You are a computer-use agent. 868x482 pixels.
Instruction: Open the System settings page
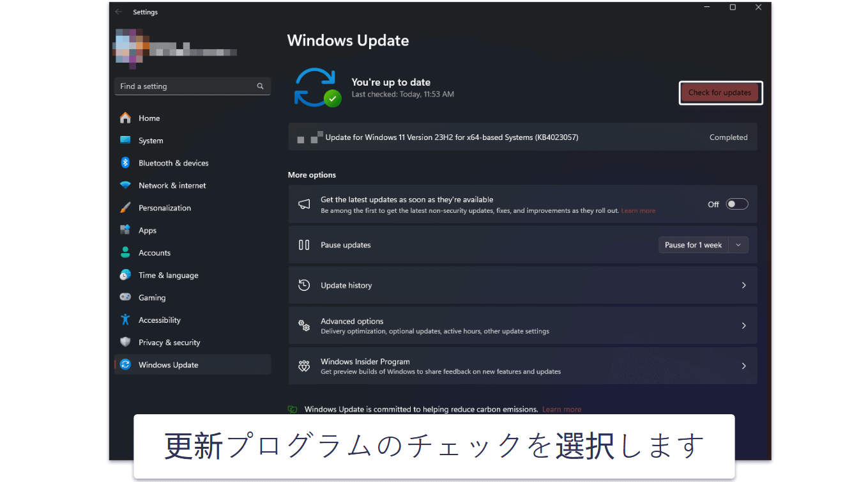coord(192,141)
